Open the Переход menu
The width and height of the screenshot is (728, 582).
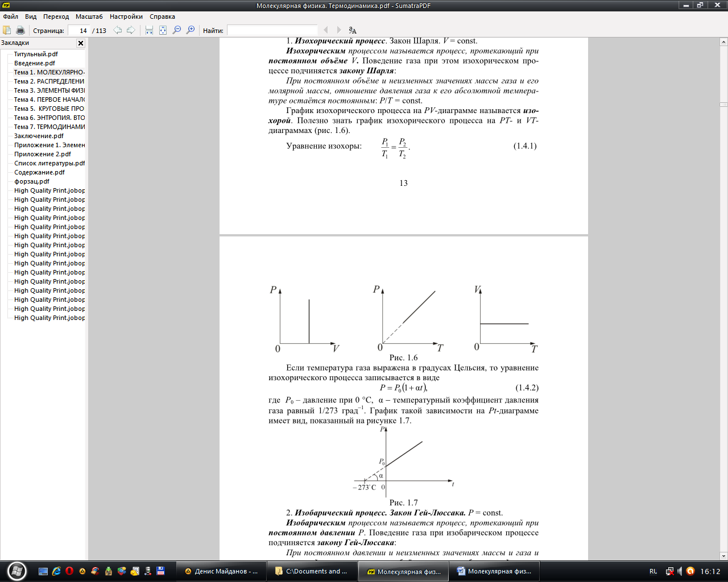pos(56,16)
